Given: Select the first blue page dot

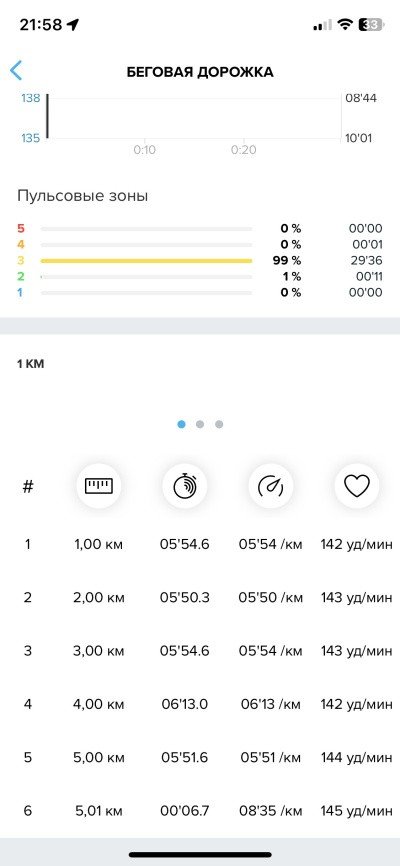Looking at the screenshot, I should click(x=182, y=424).
